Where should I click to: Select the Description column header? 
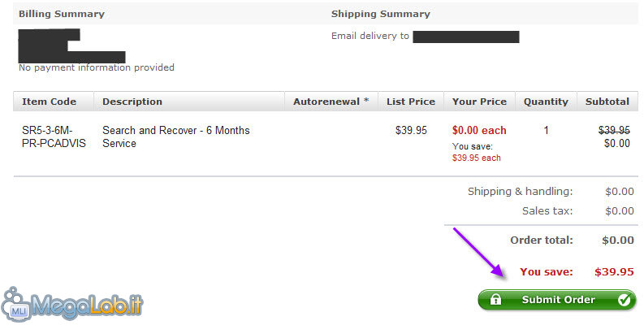[x=132, y=102]
